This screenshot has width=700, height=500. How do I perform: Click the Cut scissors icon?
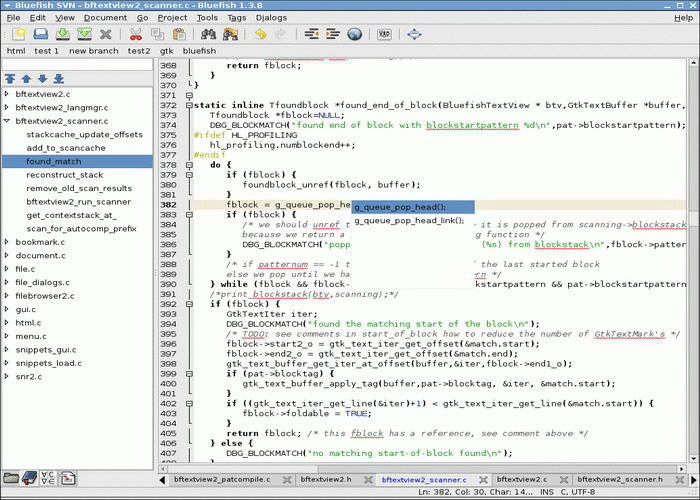coord(135,34)
